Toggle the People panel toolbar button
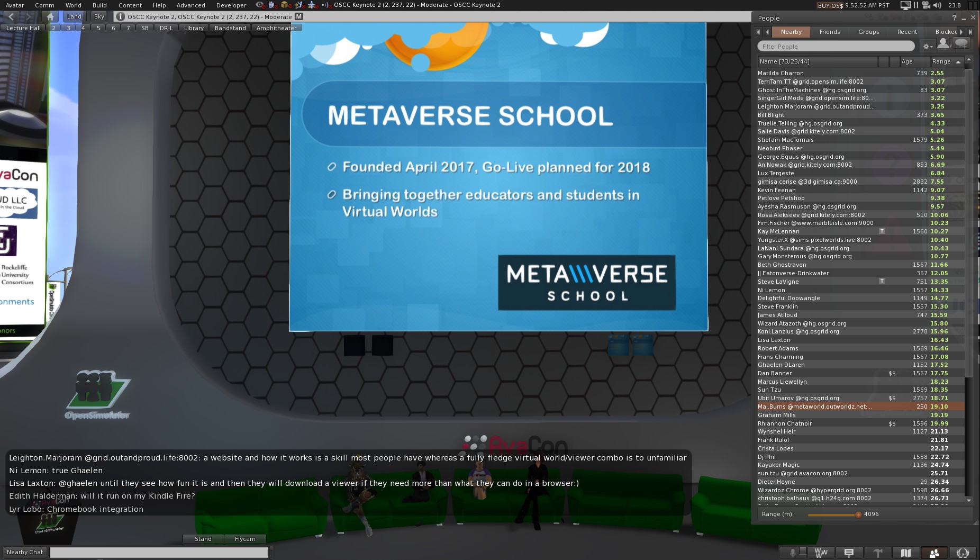The height and width of the screenshot is (560, 980). [x=934, y=553]
